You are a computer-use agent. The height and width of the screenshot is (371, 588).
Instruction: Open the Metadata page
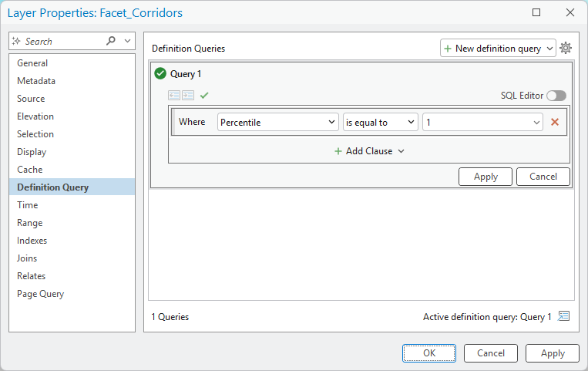pyautogui.click(x=72, y=81)
